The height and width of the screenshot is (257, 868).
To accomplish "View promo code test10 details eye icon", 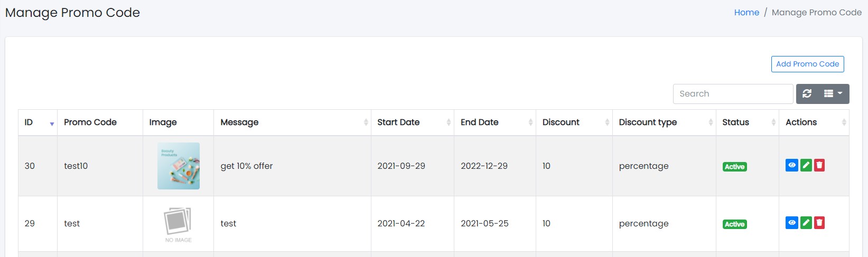I will coord(791,165).
